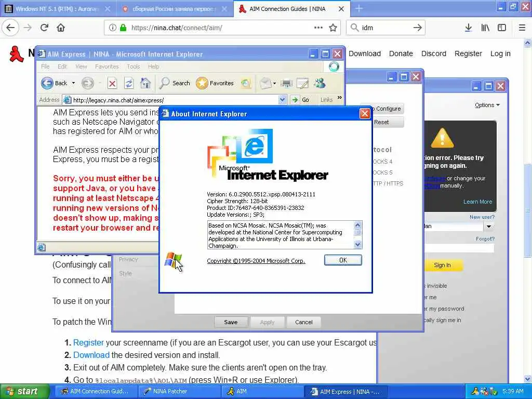Switch to the Russian-titled Firefox tab
This screenshot has width=532, height=399.
point(174,9)
